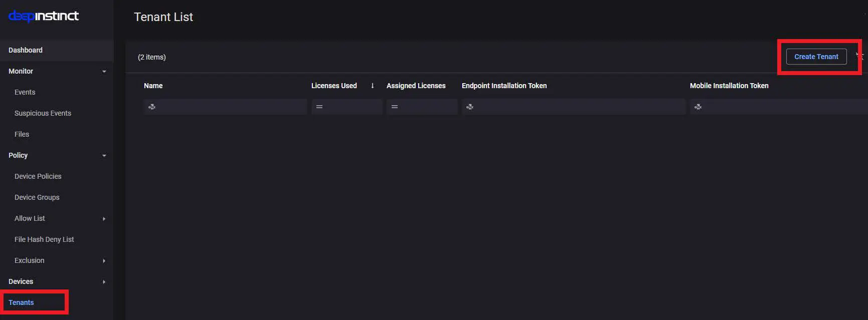Image resolution: width=868 pixels, height=320 pixels.
Task: Open the Dashboard page
Action: tap(26, 50)
